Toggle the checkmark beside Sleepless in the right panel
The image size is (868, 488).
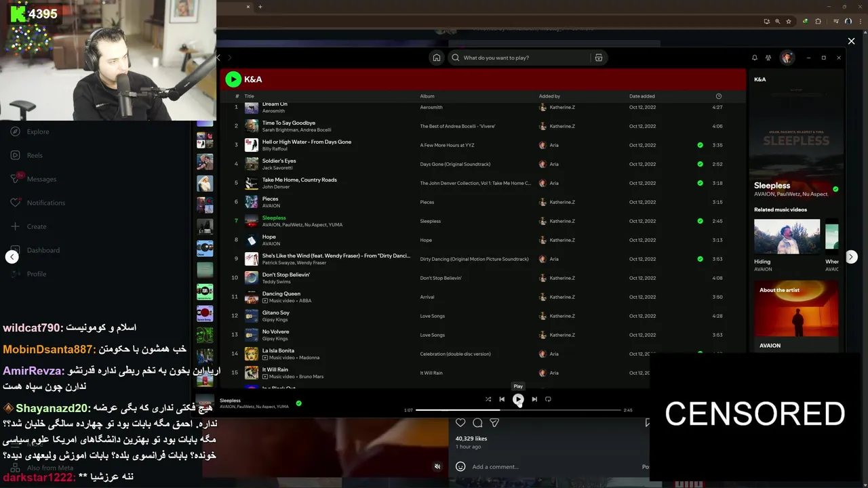coord(835,189)
